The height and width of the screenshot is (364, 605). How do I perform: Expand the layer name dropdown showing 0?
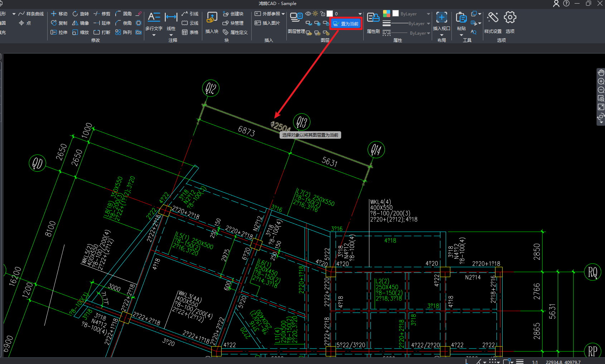coord(360,14)
